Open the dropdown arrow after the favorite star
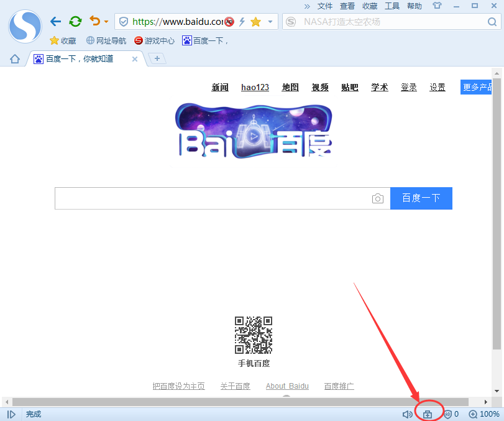The width and height of the screenshot is (504, 421). (x=270, y=21)
